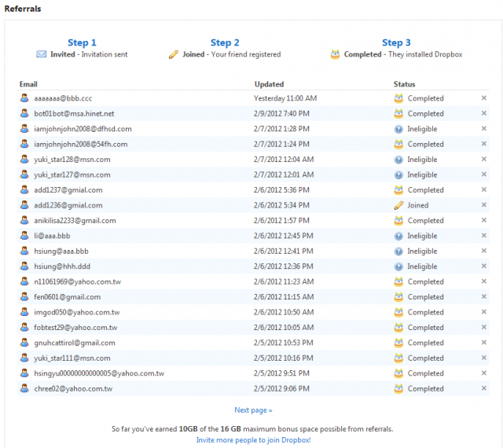Viewport: 503px width, 448px height.
Task: Delete chree02@yahoo.com.tw row using X
Action: click(x=484, y=388)
